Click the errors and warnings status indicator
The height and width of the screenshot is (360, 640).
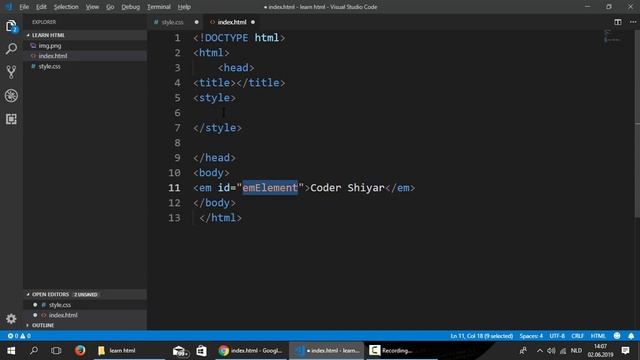(19, 336)
